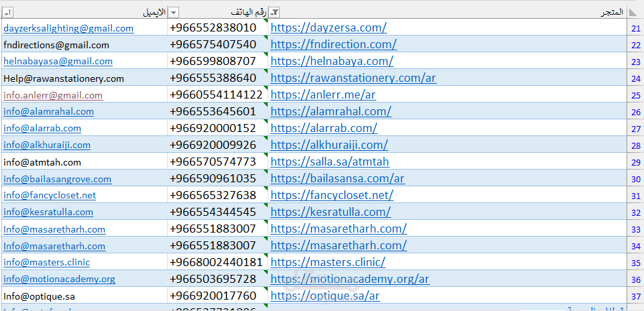Open the https://helnabaya.com/ link
Viewport: 644px width, 311px height.
point(332,61)
